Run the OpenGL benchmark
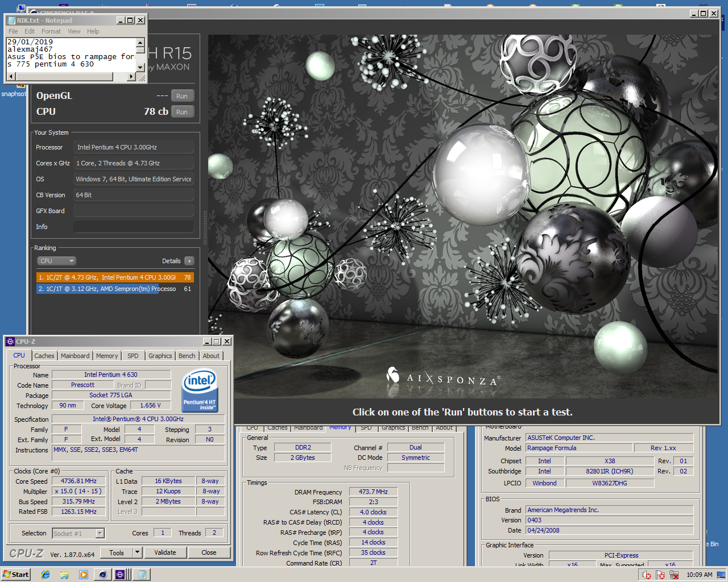Screen dimensions: 728x582 182,95
